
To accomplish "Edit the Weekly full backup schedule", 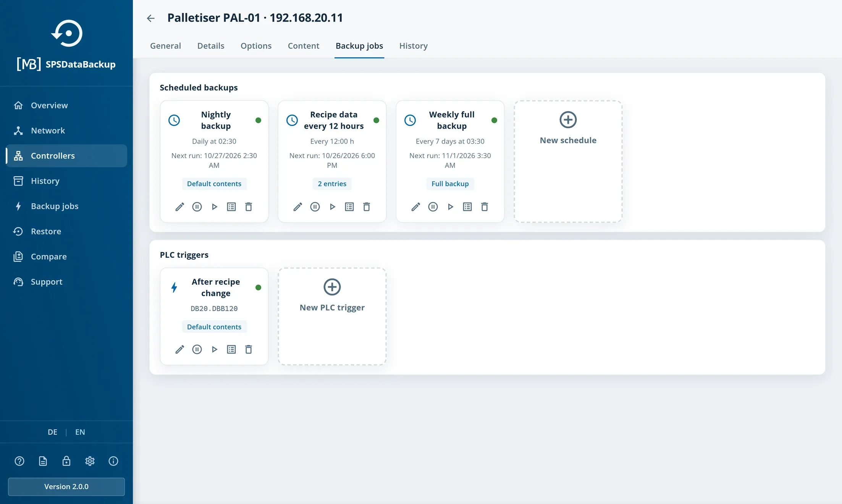I will (415, 207).
